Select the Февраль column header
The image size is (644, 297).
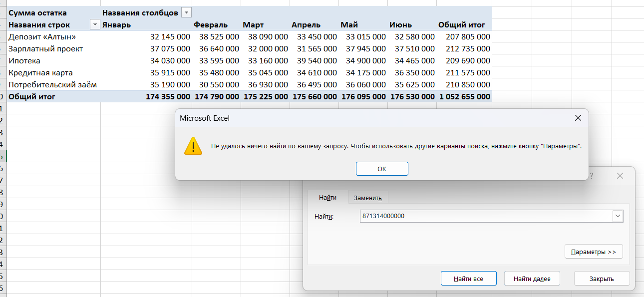[216, 24]
